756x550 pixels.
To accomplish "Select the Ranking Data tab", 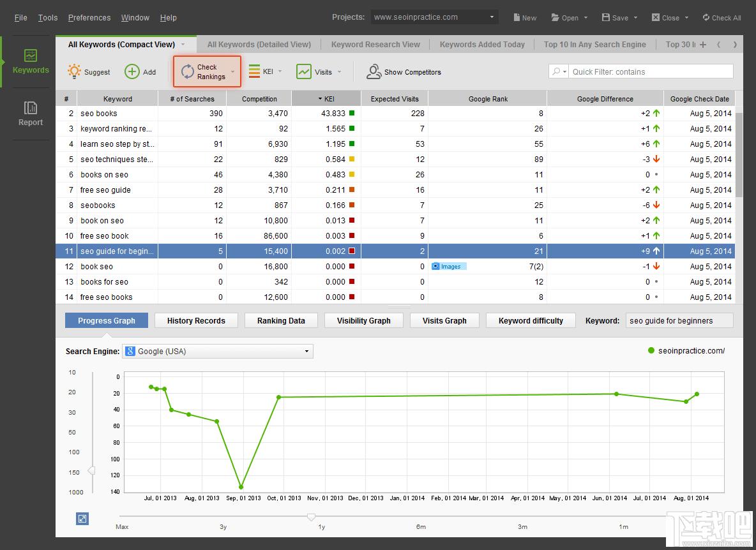I will point(281,321).
